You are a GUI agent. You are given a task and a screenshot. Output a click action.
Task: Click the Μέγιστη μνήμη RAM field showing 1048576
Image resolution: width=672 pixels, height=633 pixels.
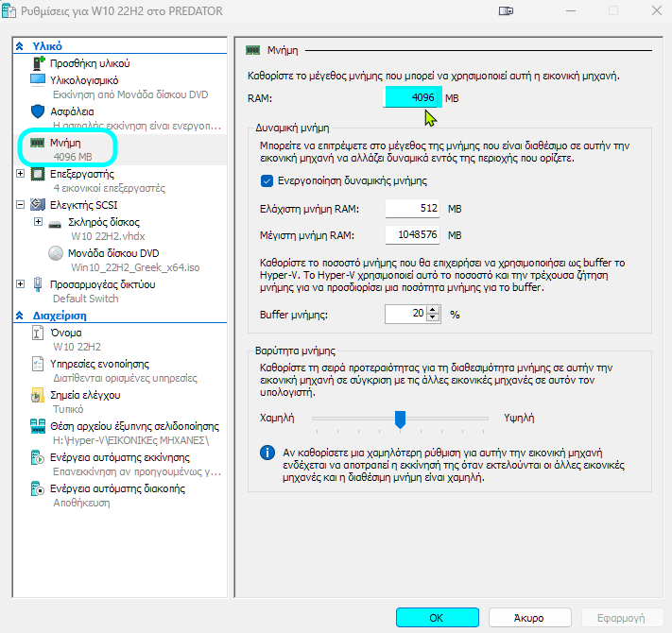click(412, 234)
